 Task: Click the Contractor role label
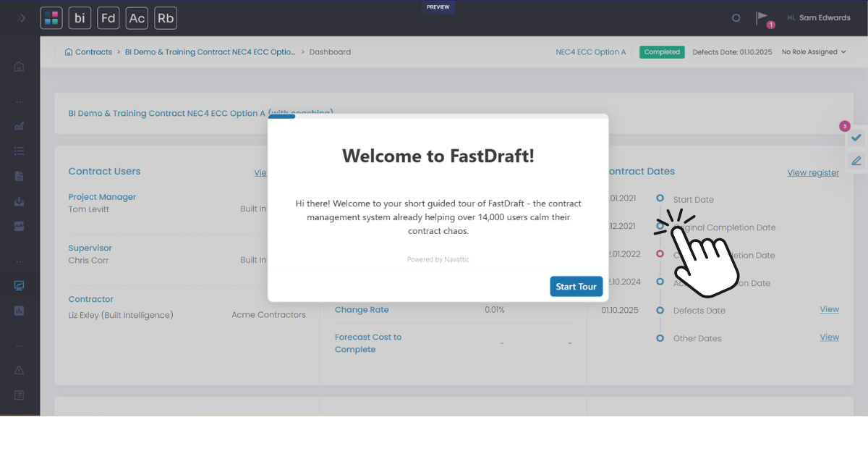(x=91, y=299)
